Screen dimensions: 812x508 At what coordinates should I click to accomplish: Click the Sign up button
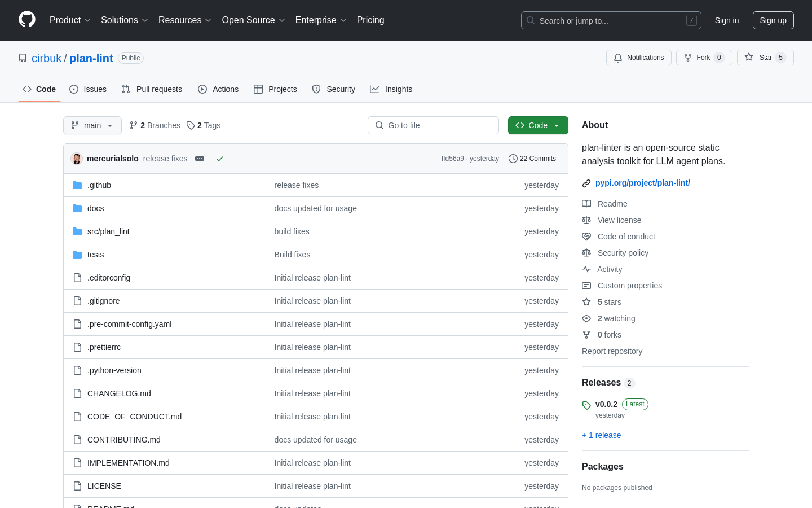point(773,20)
